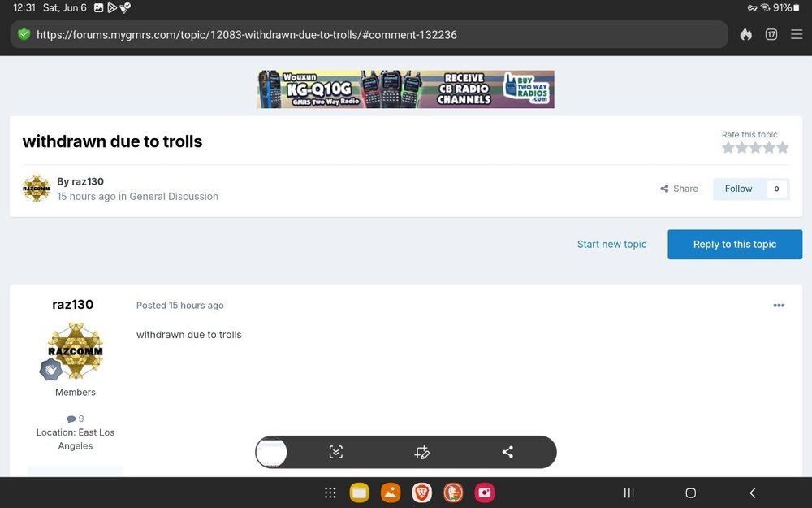Click Reply to this topic button
Screen dimensions: 812x508
(x=735, y=244)
